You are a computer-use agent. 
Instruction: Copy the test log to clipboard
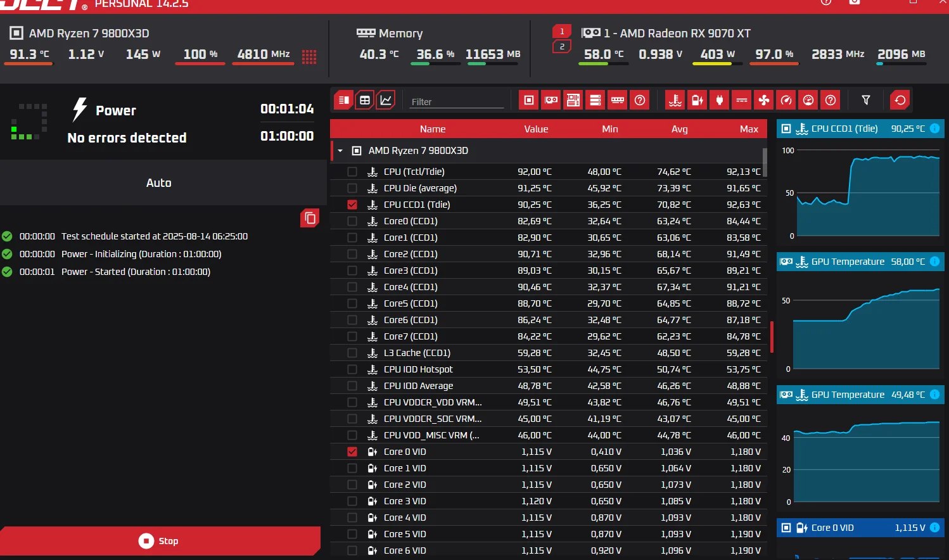(310, 219)
